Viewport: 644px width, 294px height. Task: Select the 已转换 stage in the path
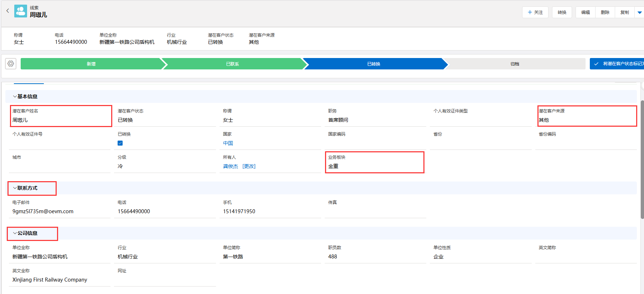click(373, 64)
